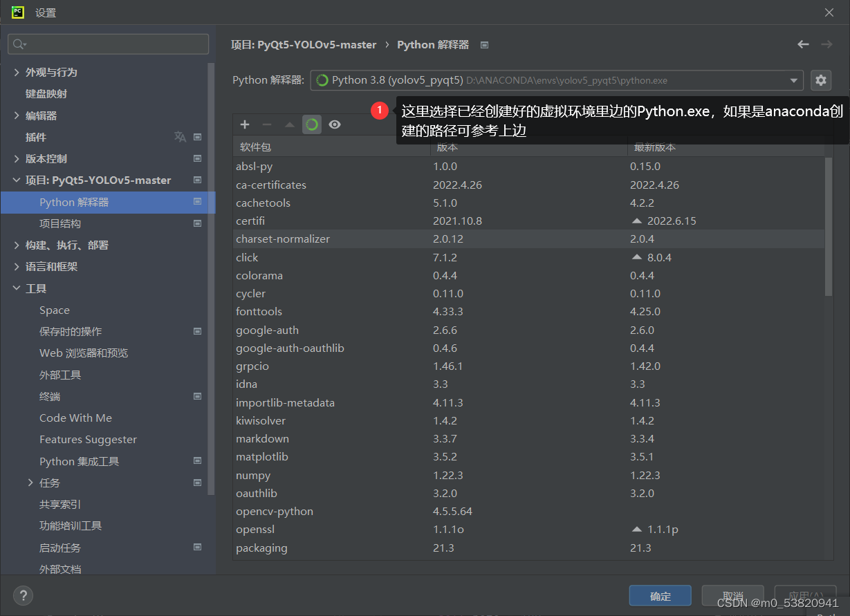The image size is (850, 616).
Task: Expand the 版本控制 section
Action: tap(17, 158)
